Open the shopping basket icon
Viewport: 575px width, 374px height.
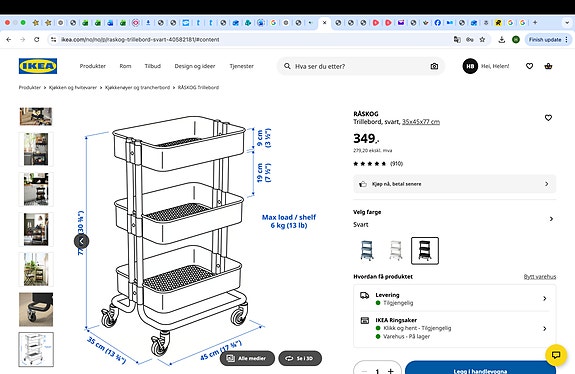548,66
